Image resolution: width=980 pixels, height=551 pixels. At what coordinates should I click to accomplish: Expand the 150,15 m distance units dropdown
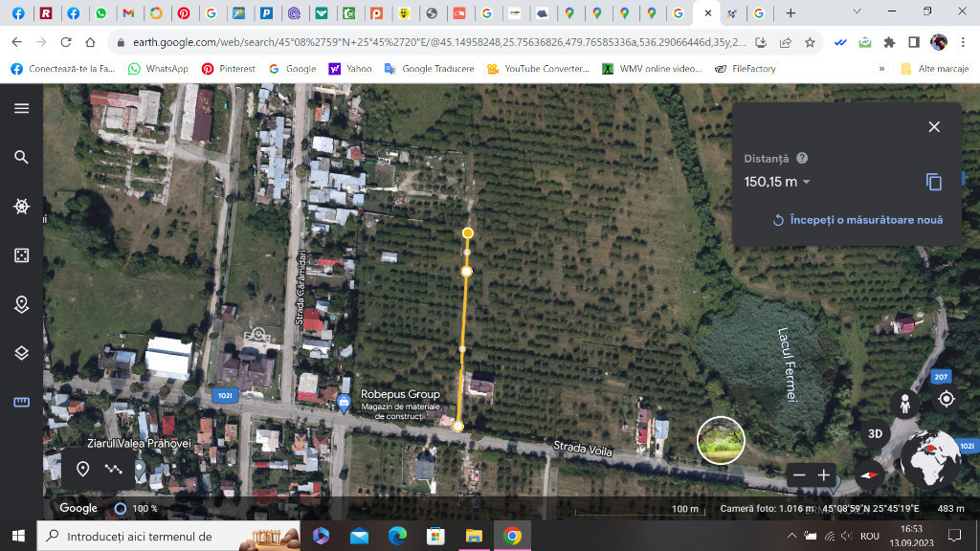(806, 183)
